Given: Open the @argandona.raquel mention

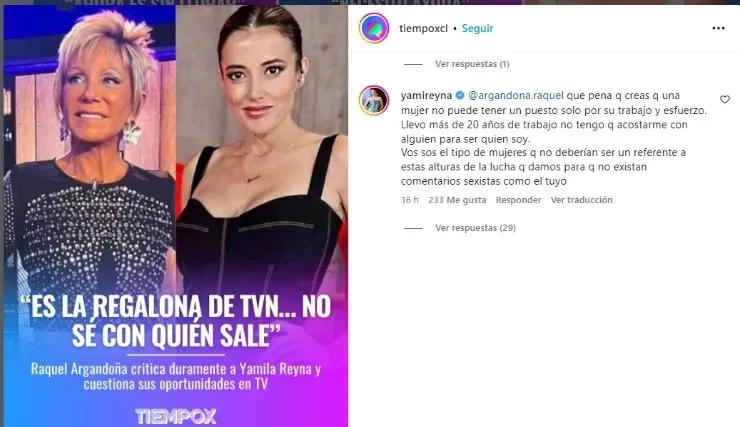Looking at the screenshot, I should click(515, 95).
